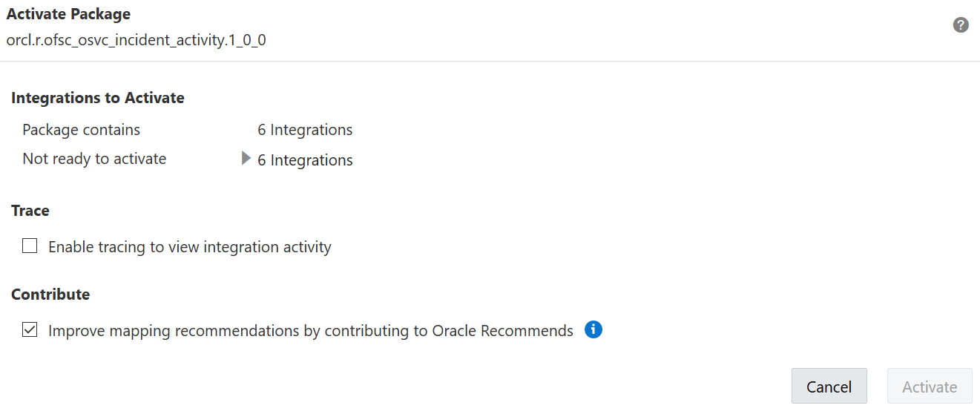980x414 pixels.
Task: Enable the tracing checkbox
Action: [30, 246]
